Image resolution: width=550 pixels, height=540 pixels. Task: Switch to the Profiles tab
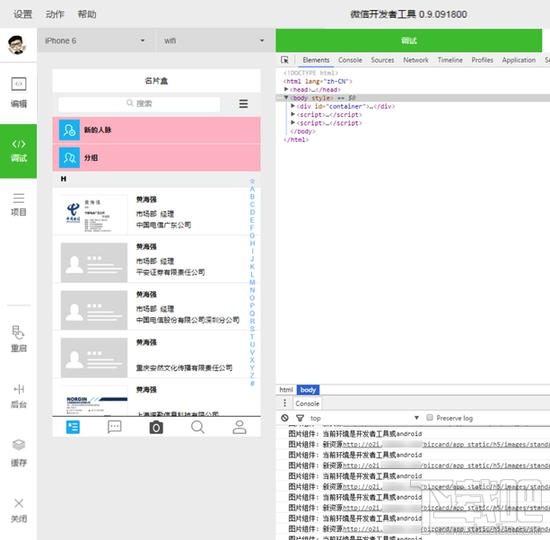tap(482, 60)
